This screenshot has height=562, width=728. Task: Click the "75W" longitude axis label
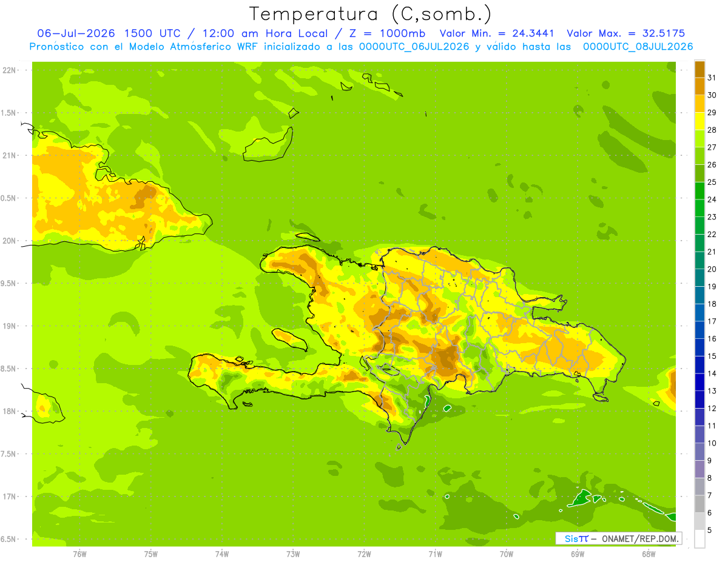(x=151, y=554)
